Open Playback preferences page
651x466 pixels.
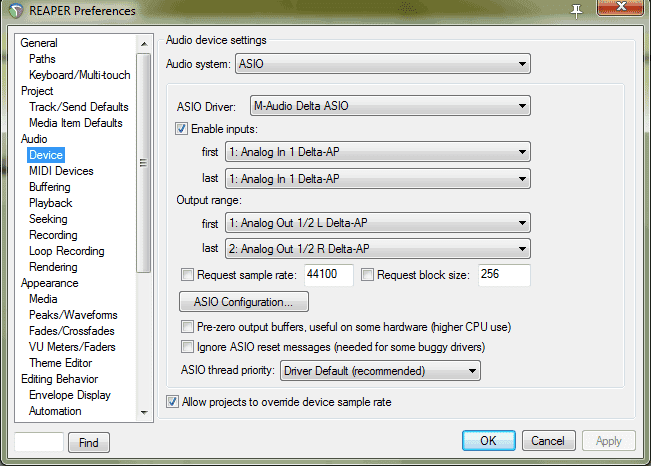(x=51, y=203)
